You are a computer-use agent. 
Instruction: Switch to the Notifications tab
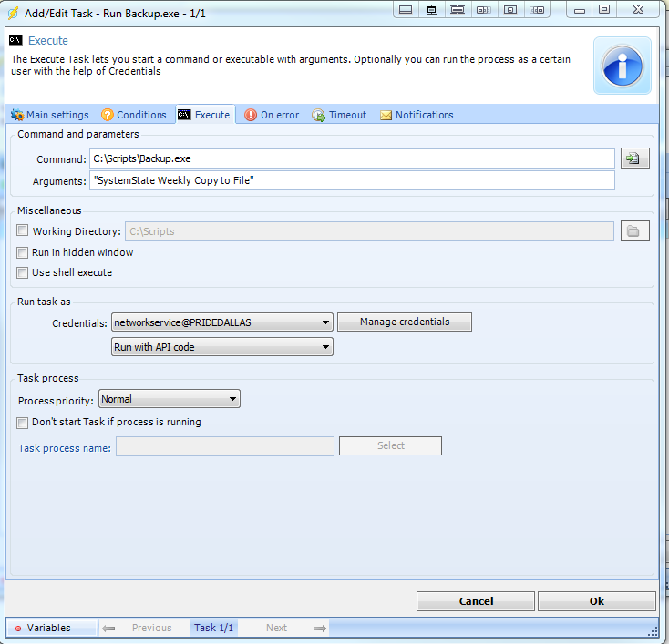click(417, 115)
